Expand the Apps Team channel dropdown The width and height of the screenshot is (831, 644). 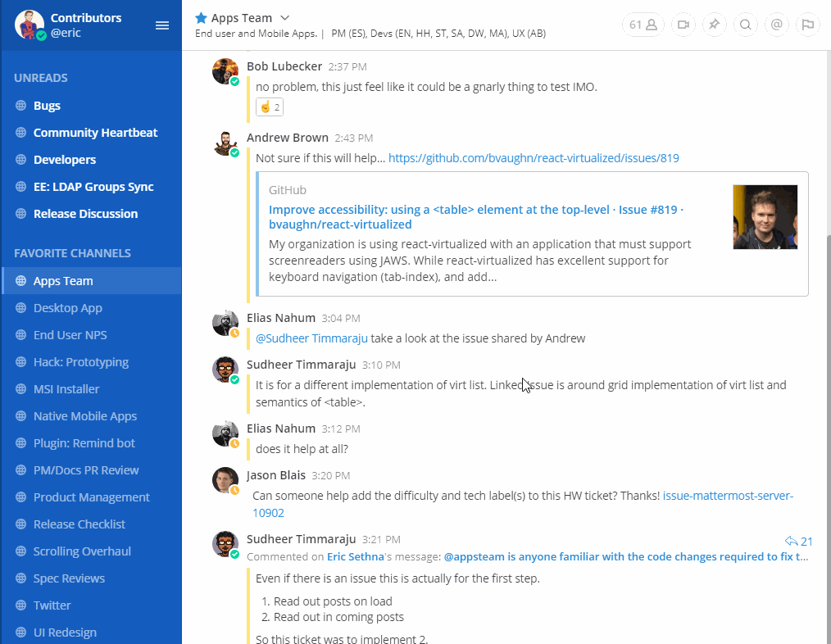tap(284, 18)
